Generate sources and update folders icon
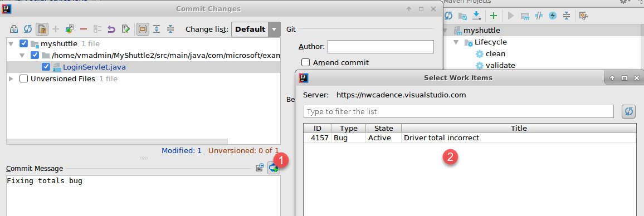This screenshot has width=644, height=216. pos(462,16)
